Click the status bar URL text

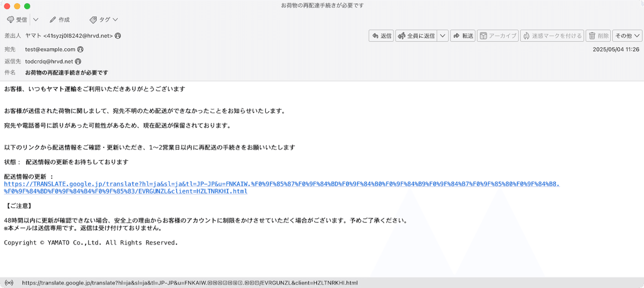tap(190, 283)
